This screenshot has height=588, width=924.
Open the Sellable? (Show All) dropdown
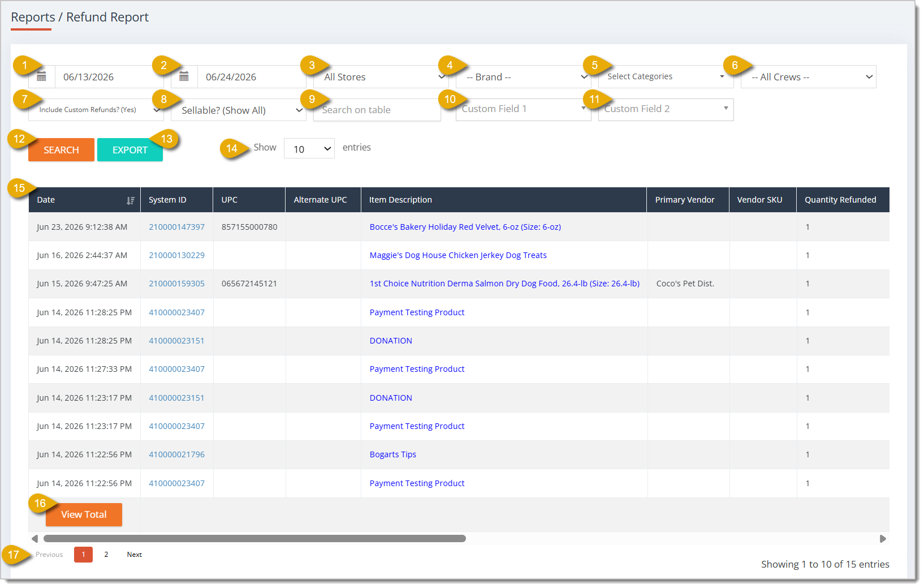[239, 110]
